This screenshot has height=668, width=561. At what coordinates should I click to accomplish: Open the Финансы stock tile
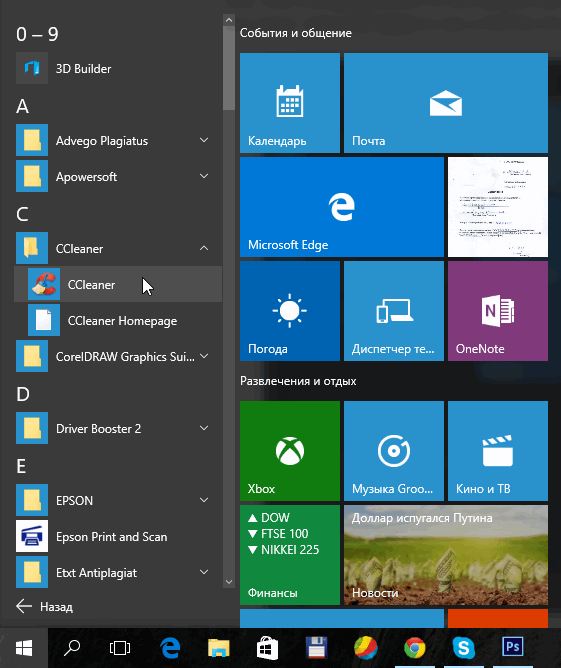290,555
